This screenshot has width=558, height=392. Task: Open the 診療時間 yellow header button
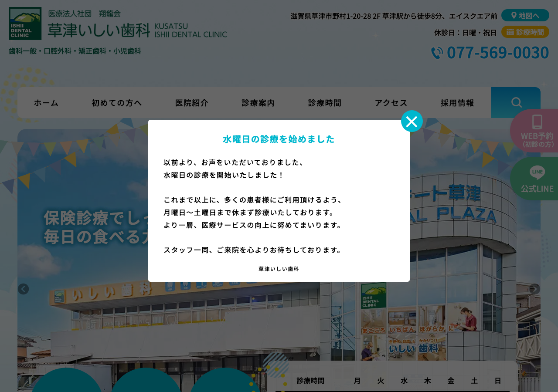525,32
